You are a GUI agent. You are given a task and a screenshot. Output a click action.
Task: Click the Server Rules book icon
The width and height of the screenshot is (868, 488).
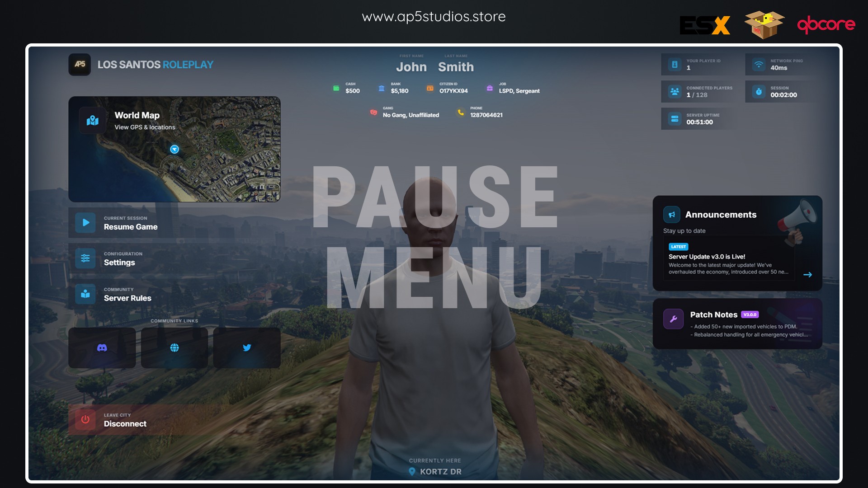click(x=85, y=294)
